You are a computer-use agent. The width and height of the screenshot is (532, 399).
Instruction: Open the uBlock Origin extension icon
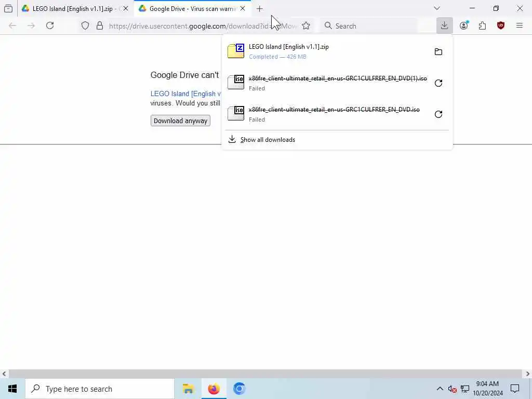click(501, 25)
